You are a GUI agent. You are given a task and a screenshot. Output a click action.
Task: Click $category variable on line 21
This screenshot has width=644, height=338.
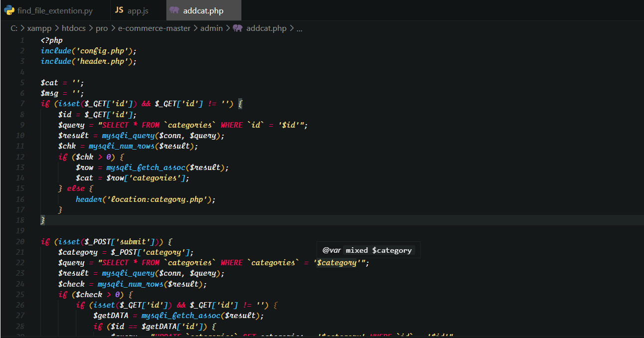point(78,252)
